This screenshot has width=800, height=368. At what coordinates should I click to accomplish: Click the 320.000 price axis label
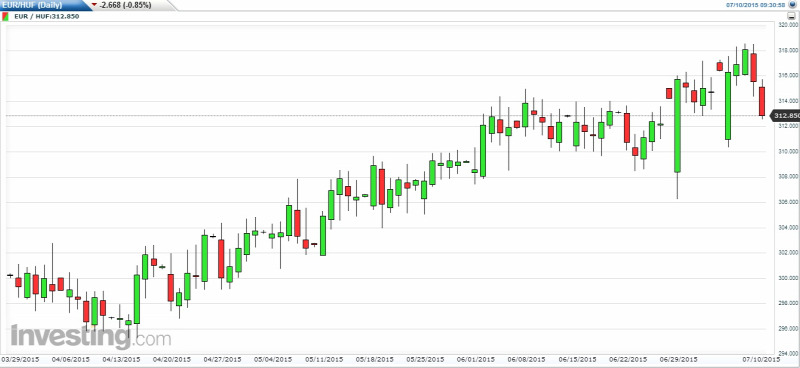pyautogui.click(x=789, y=25)
